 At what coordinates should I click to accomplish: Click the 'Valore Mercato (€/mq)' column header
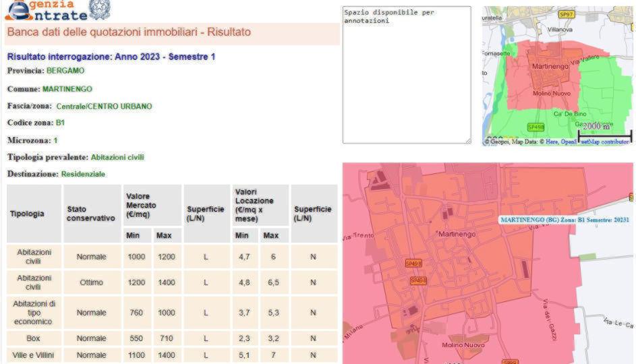152,206
